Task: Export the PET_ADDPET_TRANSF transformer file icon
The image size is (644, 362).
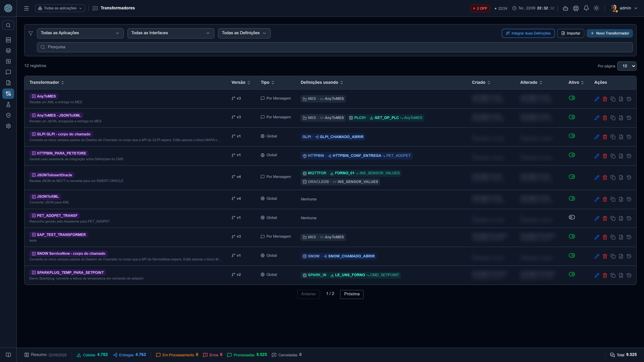Action: point(621,218)
